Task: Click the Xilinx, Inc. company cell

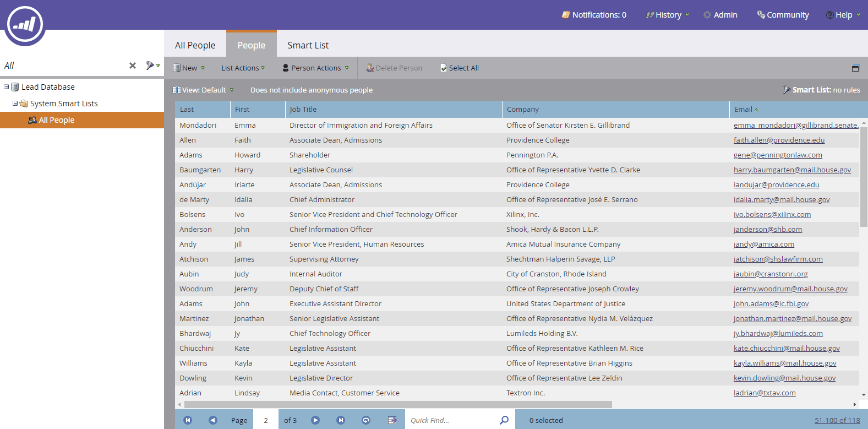Action: click(x=523, y=215)
